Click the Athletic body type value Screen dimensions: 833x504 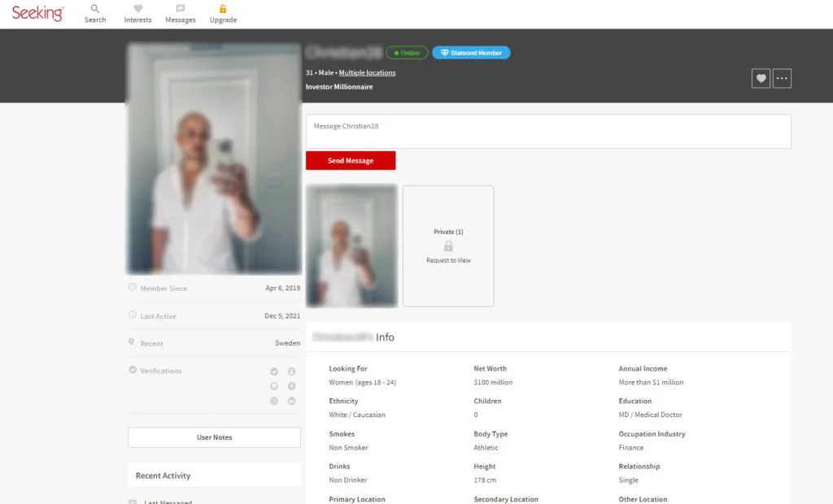click(x=486, y=448)
